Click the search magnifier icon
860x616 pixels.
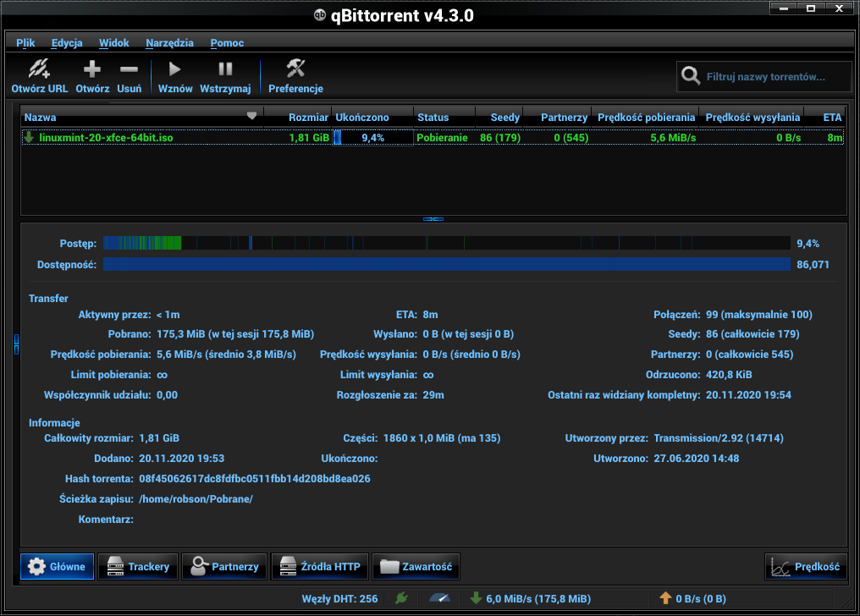[691, 75]
